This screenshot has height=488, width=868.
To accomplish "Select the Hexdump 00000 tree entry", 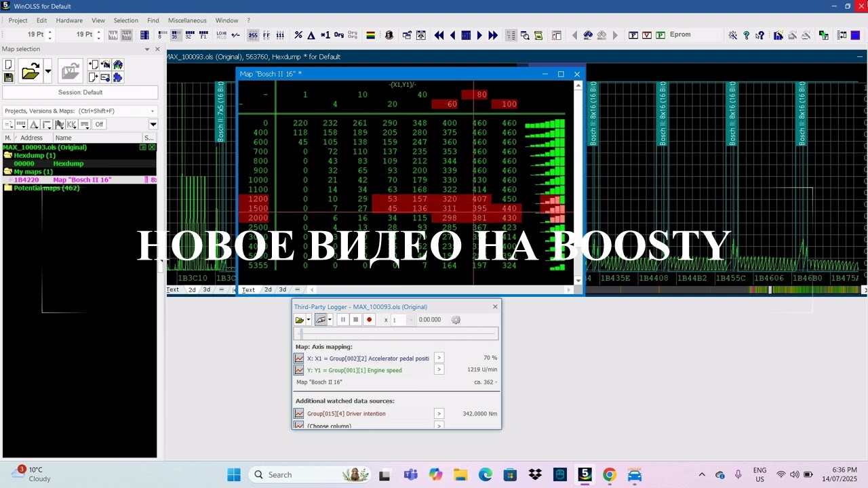I will [x=80, y=163].
